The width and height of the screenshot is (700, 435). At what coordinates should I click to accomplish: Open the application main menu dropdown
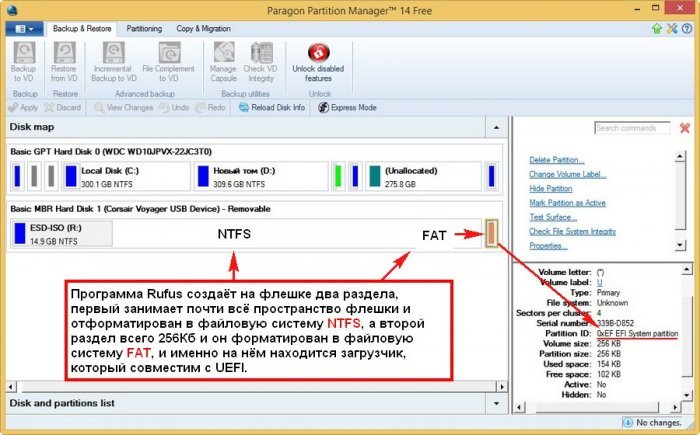tap(24, 29)
